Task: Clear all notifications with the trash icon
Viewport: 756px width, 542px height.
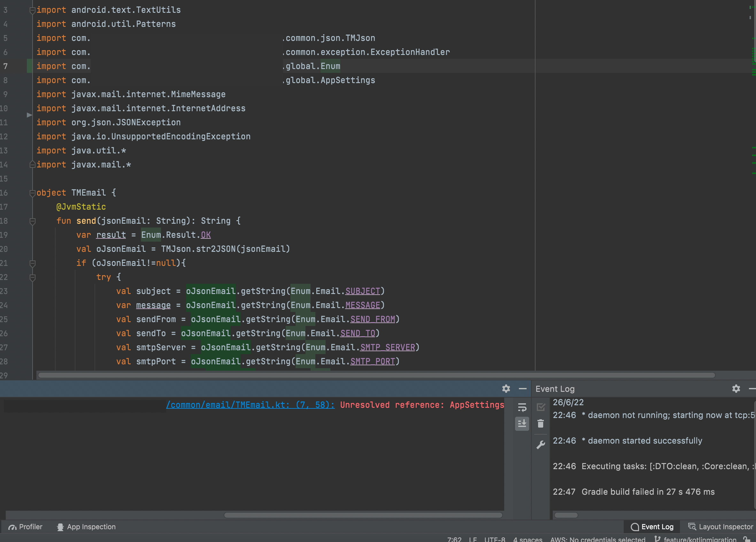Action: pyautogui.click(x=541, y=424)
